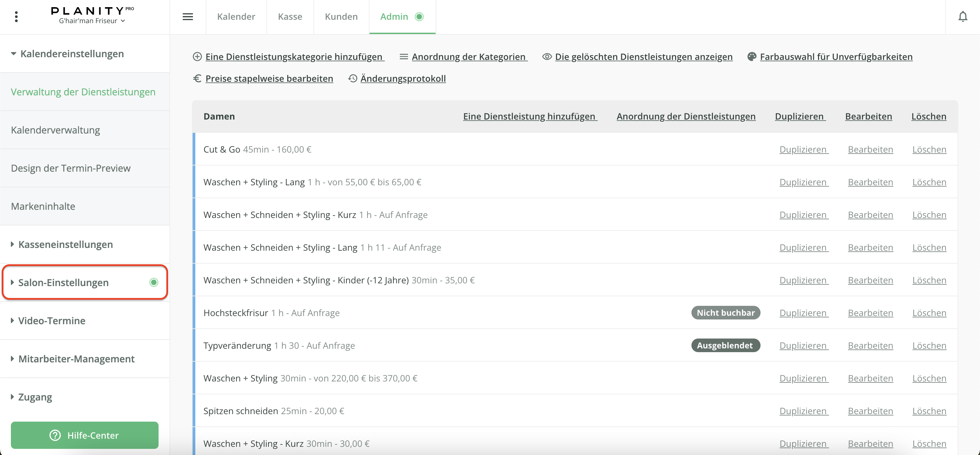Image resolution: width=980 pixels, height=455 pixels.
Task: Click Bearbeiten for Cut & Go service
Action: coord(870,149)
